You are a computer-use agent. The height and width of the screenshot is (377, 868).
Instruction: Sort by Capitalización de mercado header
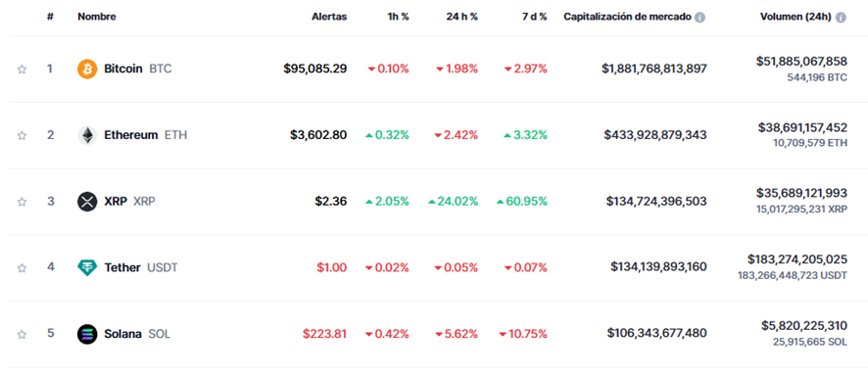pyautogui.click(x=627, y=17)
